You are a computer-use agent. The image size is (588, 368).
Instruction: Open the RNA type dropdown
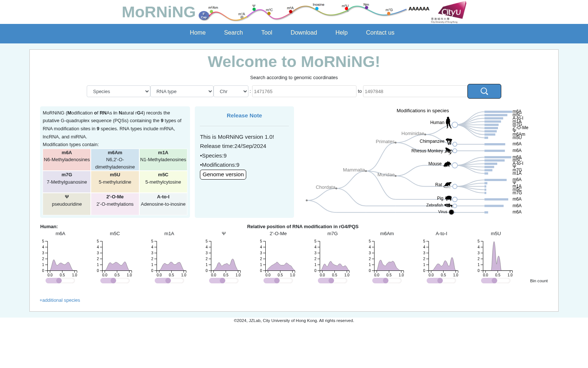tap(182, 91)
